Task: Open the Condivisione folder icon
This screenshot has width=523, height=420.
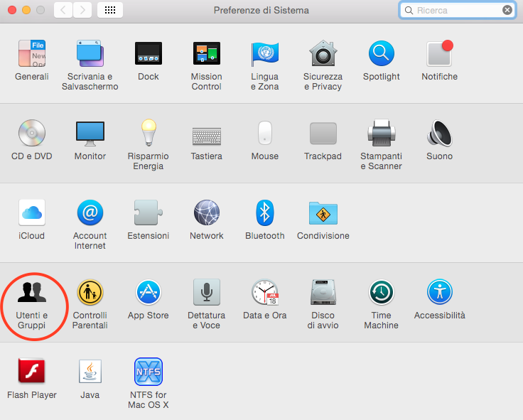Action: pos(323,212)
